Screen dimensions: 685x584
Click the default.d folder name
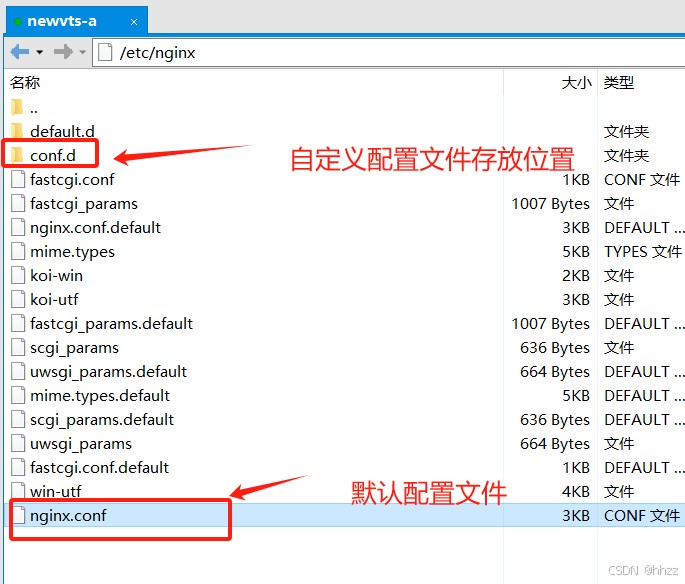(62, 131)
